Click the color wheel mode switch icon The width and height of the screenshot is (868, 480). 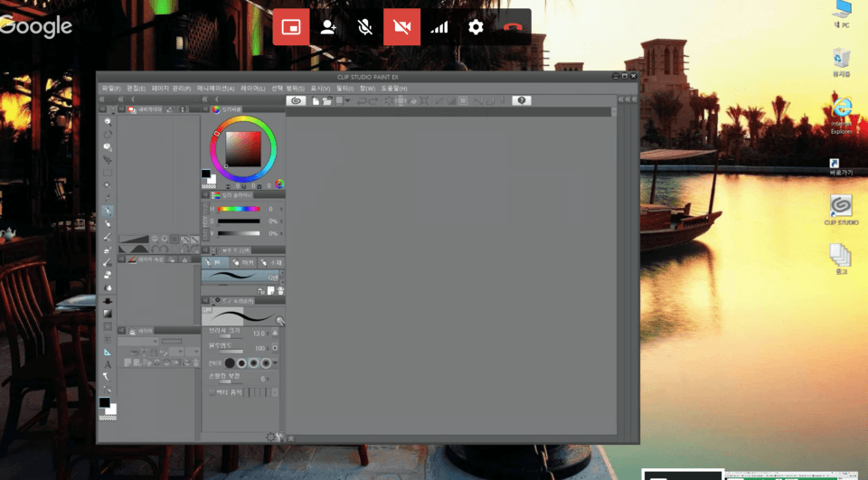[279, 184]
